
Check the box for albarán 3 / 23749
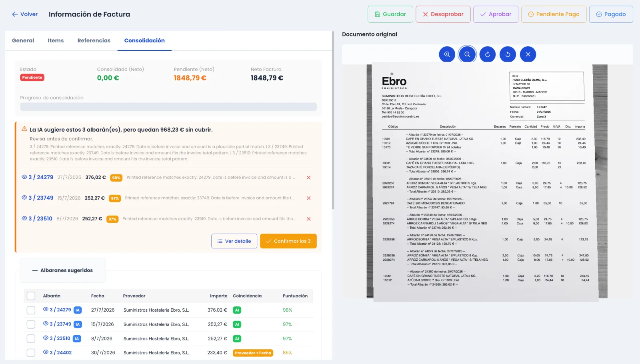[31, 324]
